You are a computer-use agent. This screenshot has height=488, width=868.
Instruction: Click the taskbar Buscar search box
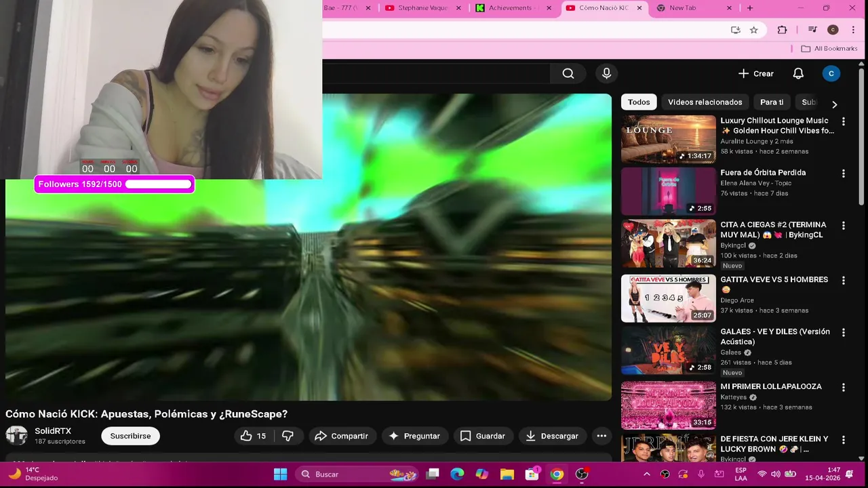tap(358, 474)
